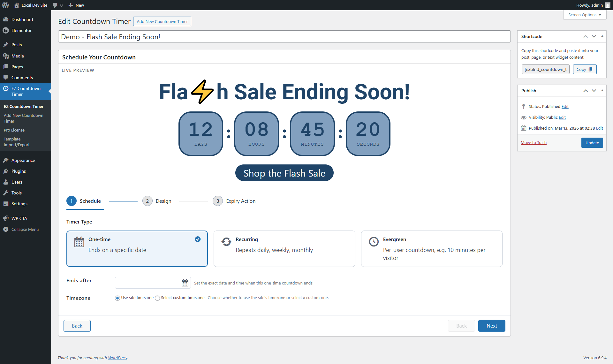Collapse the Shortcode panel toggle arrow
Image resolution: width=613 pixels, height=364 pixels.
[x=602, y=36]
